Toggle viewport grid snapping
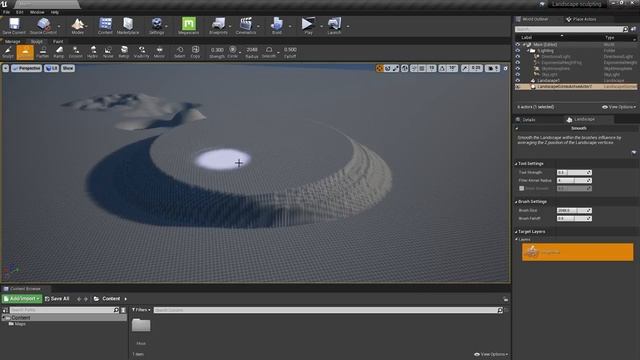Viewport: 640px width, 360px height. (422, 68)
